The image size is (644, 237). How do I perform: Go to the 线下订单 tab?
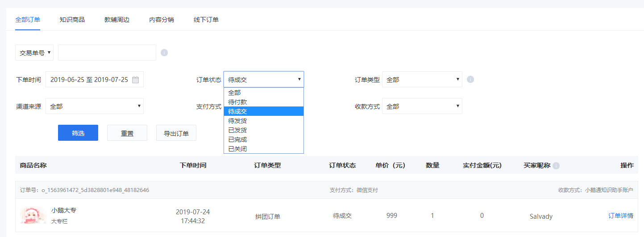coord(206,20)
